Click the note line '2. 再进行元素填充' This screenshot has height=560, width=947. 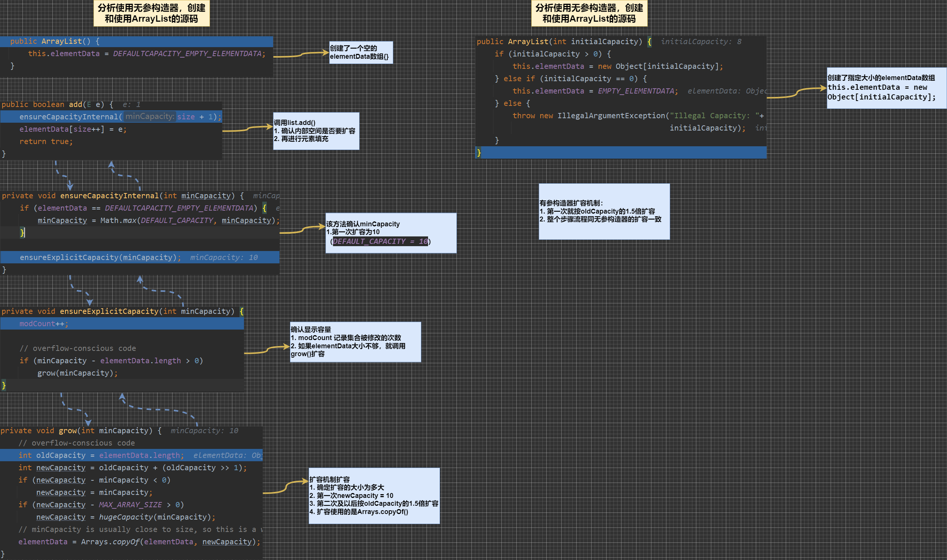[x=301, y=139]
